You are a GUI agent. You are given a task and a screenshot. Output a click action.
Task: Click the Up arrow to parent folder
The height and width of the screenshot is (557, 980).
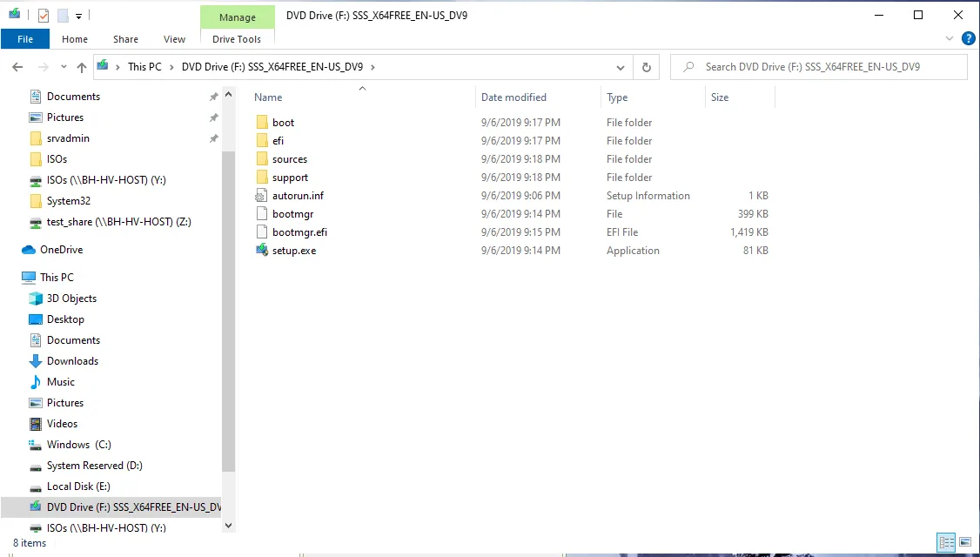[82, 67]
